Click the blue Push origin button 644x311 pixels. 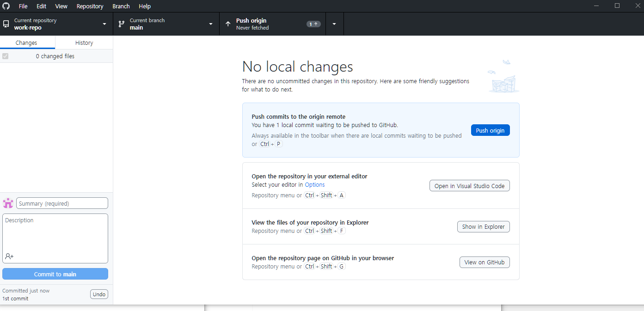[490, 130]
